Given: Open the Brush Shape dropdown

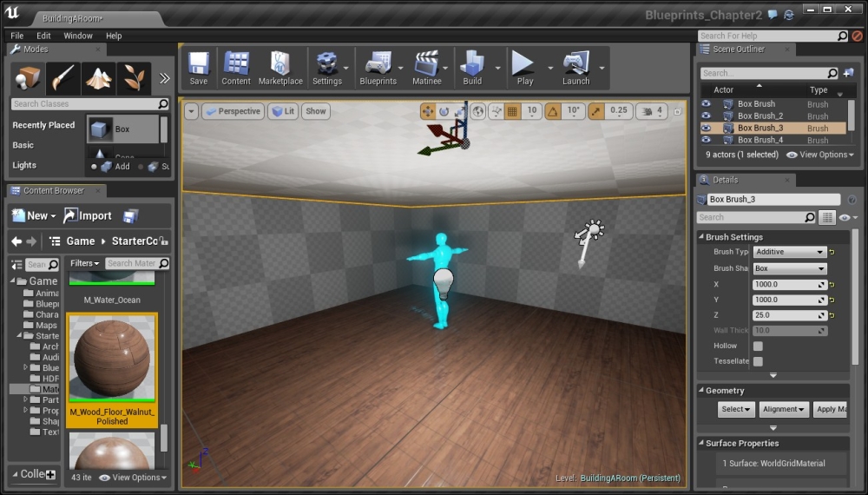Looking at the screenshot, I should (790, 268).
